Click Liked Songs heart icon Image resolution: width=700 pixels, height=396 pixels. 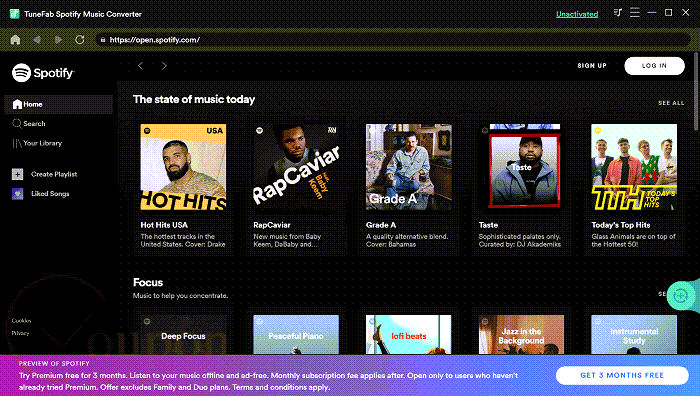pos(17,194)
